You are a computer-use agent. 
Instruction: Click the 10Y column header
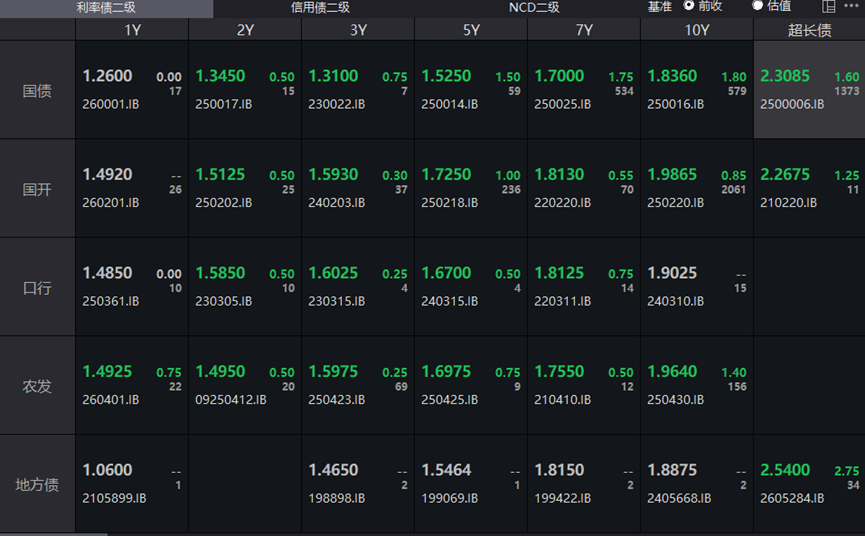pyautogui.click(x=696, y=30)
